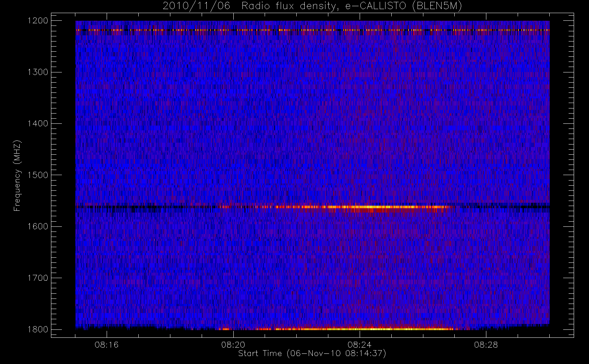
Task: Click the 1500 frequency tick label
Action: pyautogui.click(x=38, y=175)
